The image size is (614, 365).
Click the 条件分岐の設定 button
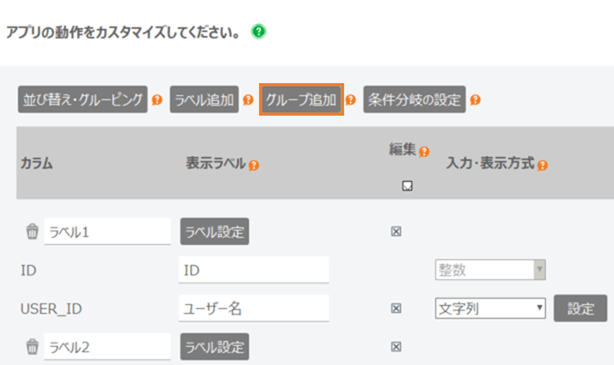click(414, 99)
